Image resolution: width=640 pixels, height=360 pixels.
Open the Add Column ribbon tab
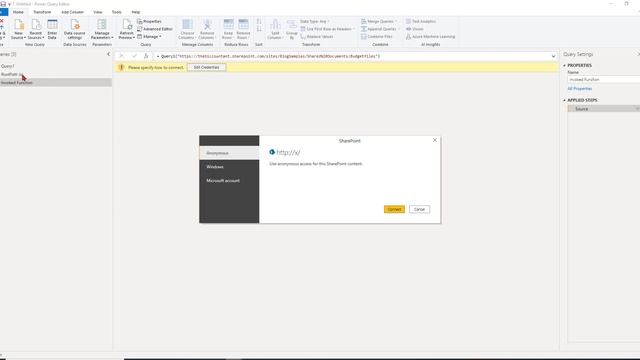pyautogui.click(x=72, y=12)
